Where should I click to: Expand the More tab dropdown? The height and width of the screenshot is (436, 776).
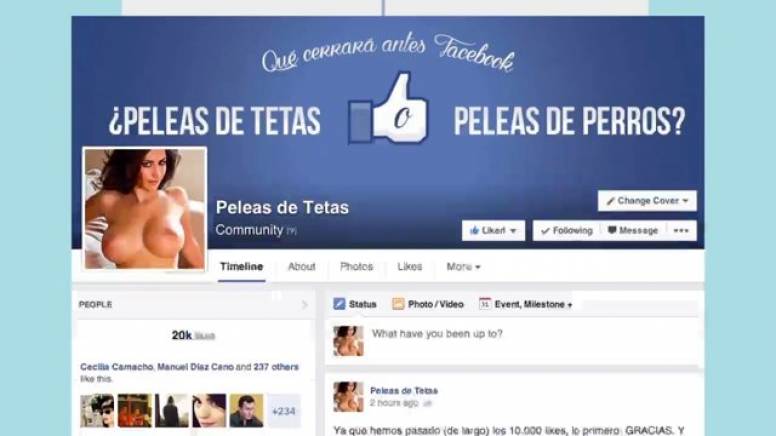(x=463, y=267)
